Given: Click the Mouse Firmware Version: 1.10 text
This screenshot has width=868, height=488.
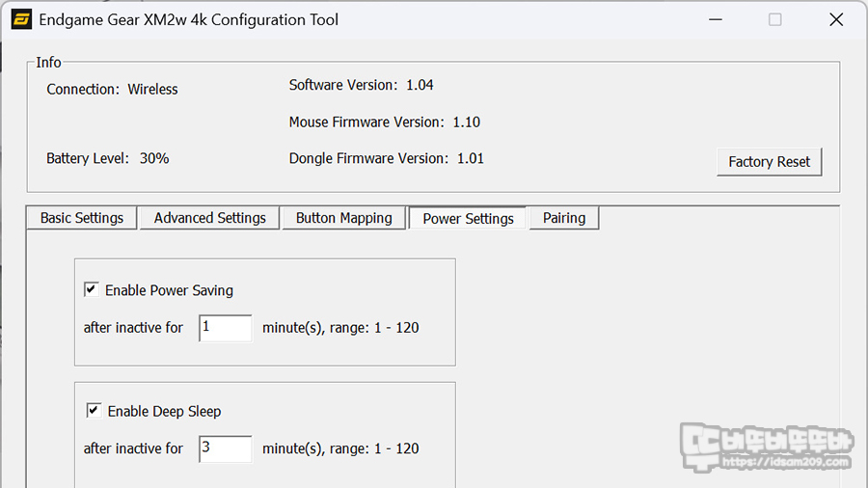Looking at the screenshot, I should pos(384,122).
